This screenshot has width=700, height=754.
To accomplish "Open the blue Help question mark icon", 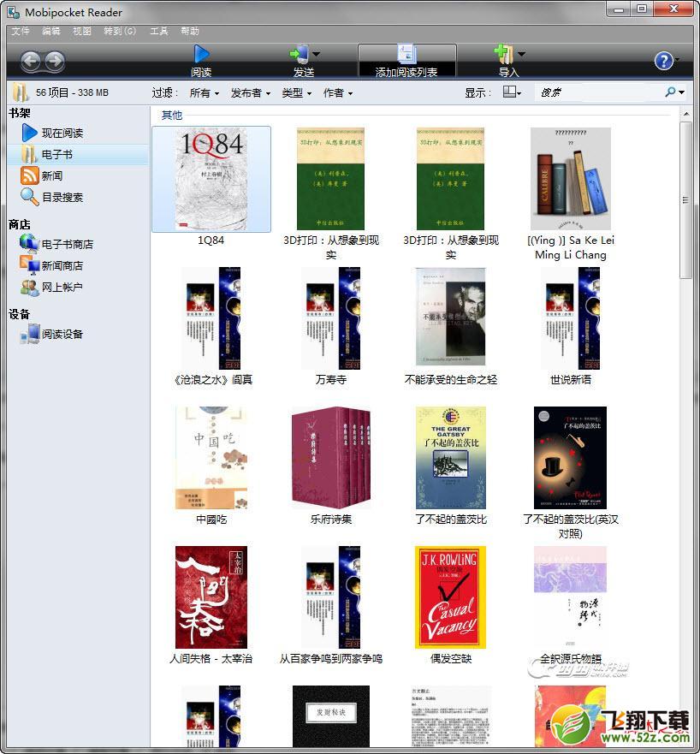I will (664, 61).
